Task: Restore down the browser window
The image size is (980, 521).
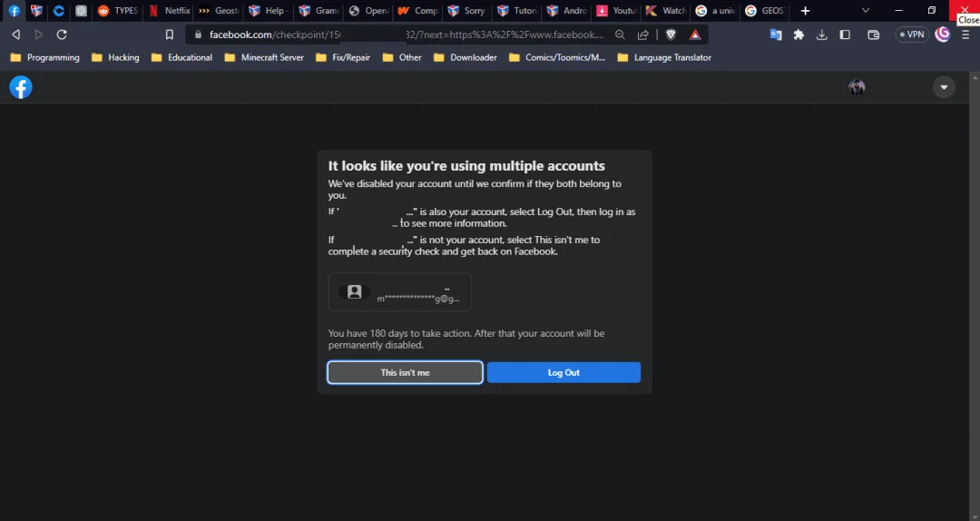Action: [x=932, y=11]
